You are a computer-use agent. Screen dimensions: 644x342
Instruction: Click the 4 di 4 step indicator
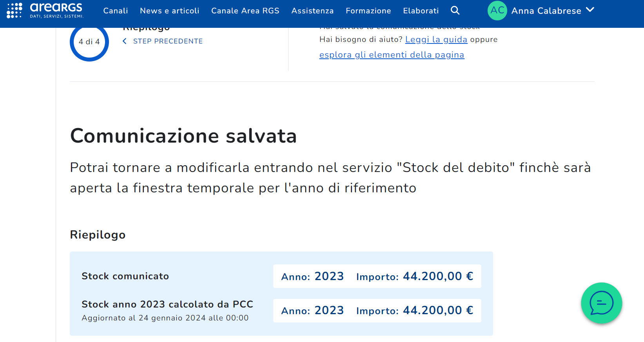(89, 42)
